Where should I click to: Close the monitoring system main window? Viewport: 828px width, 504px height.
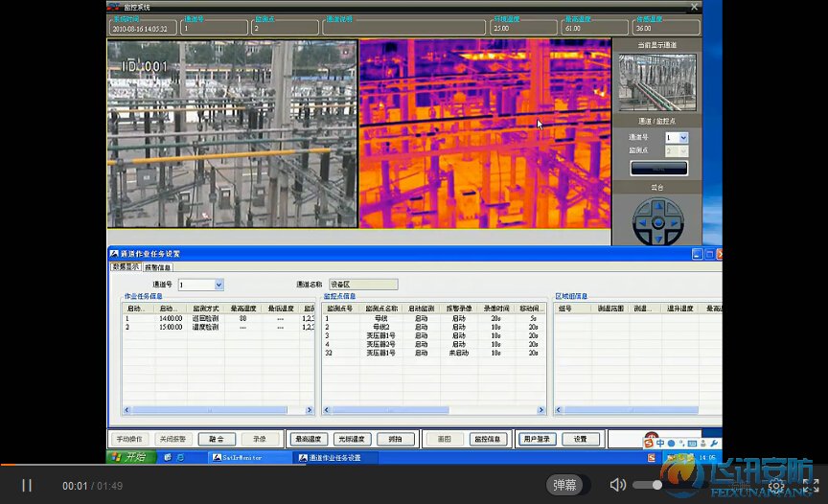tap(694, 7)
